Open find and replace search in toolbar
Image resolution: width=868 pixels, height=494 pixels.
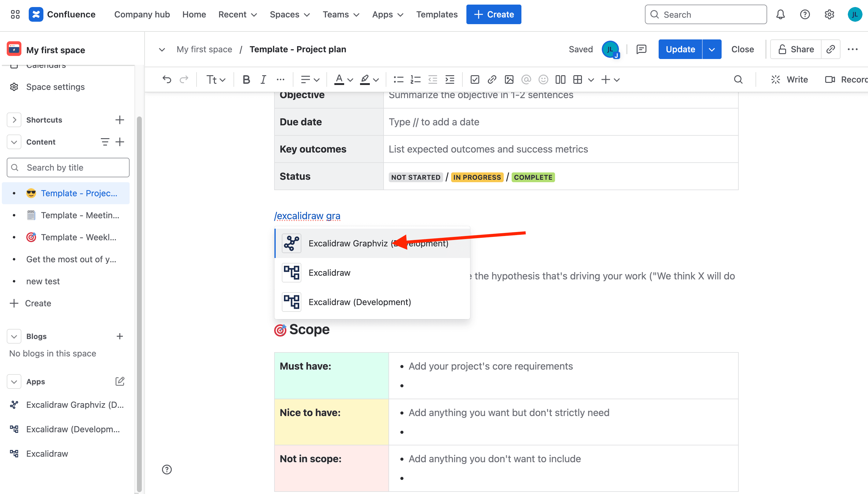738,79
